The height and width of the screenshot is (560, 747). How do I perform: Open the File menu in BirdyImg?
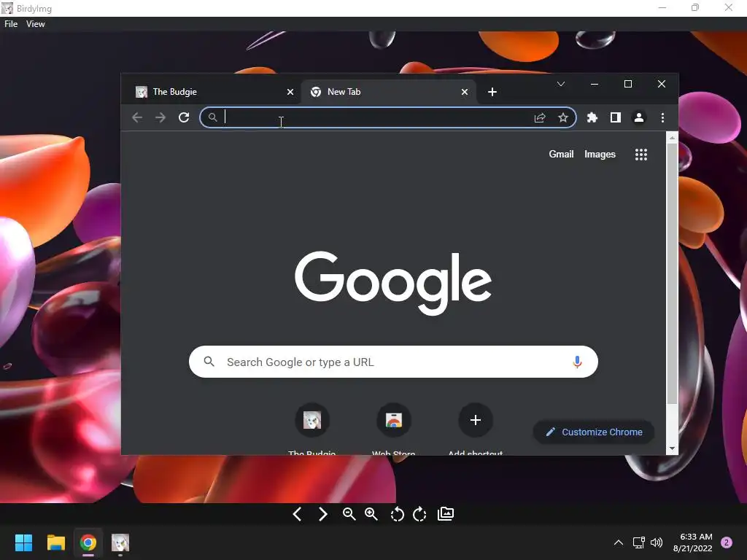coord(11,24)
